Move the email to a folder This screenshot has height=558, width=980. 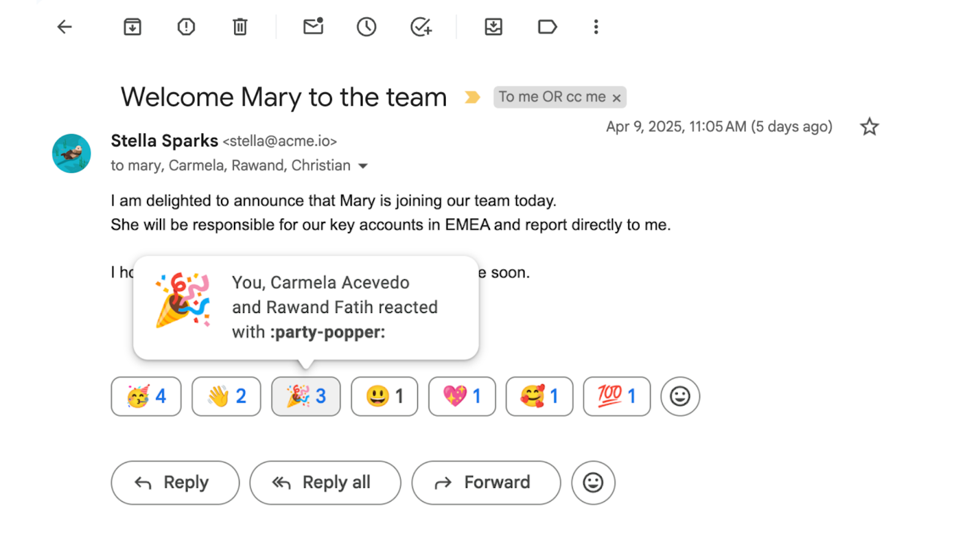tap(494, 27)
